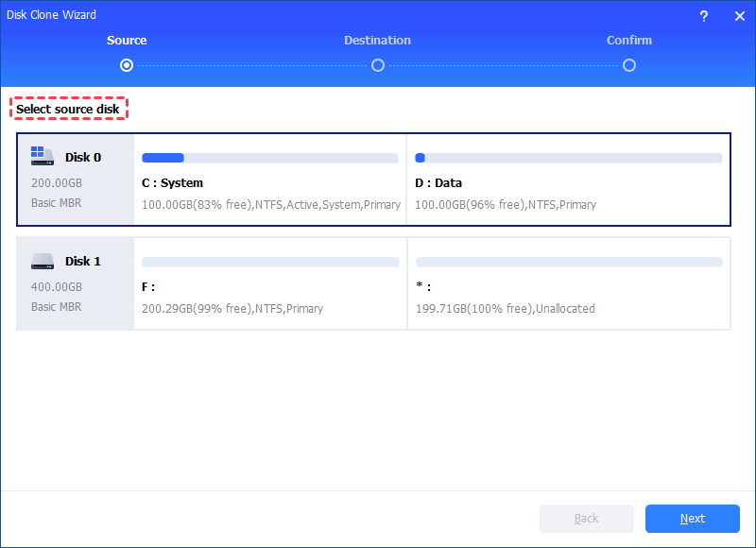The width and height of the screenshot is (756, 548).
Task: Switch to the Confirm step
Action: tap(628, 40)
